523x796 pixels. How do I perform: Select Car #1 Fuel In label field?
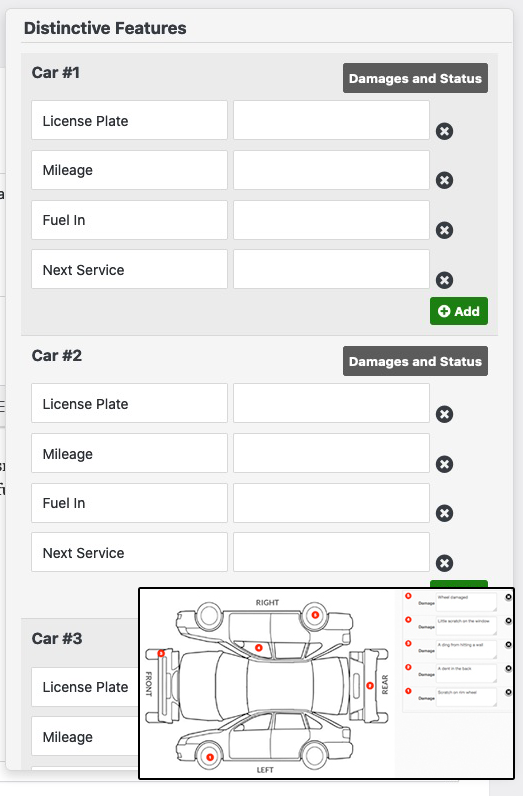tap(129, 220)
